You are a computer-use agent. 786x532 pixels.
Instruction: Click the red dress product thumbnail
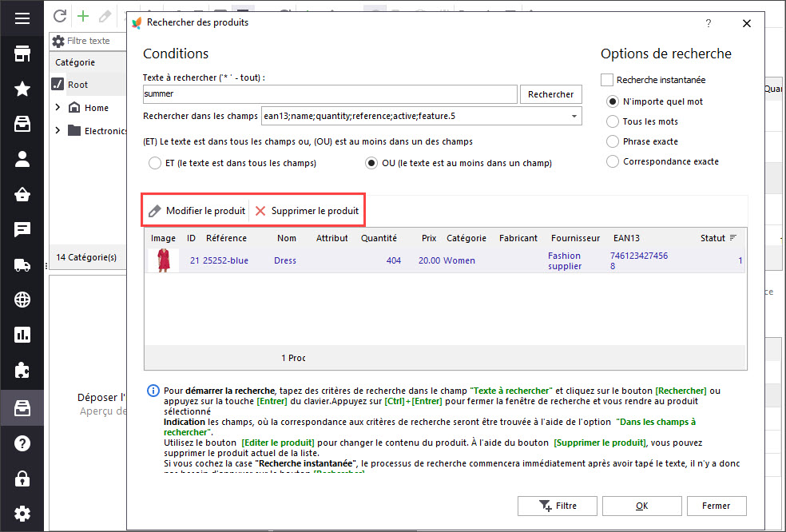164,260
